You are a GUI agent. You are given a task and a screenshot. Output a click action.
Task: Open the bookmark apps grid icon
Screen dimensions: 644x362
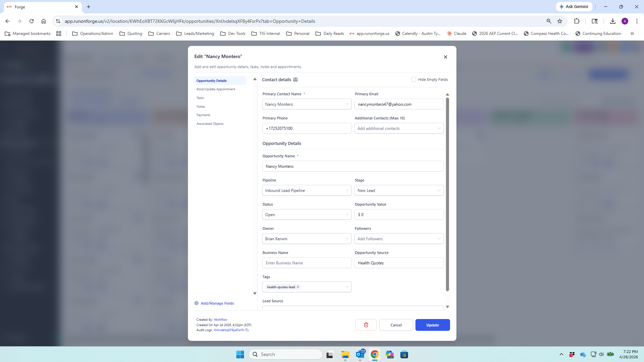(59, 34)
